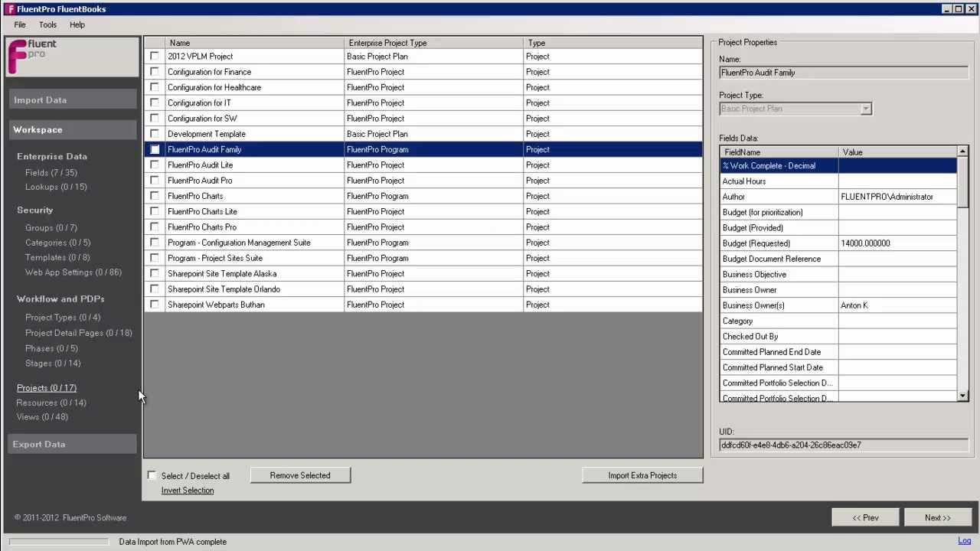The width and height of the screenshot is (980, 551).
Task: Tick the Configuration for IT checkbox
Action: click(x=155, y=103)
